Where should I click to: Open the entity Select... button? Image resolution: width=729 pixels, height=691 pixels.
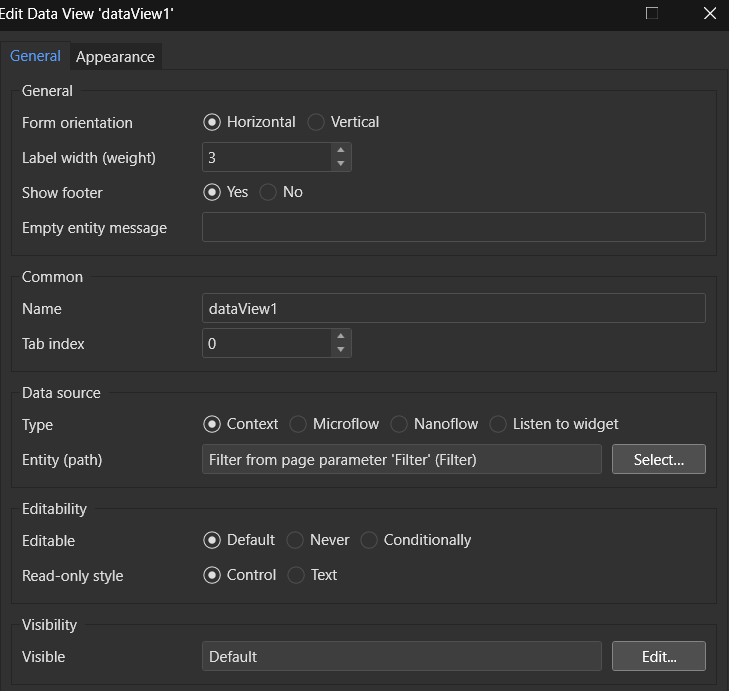tap(659, 459)
